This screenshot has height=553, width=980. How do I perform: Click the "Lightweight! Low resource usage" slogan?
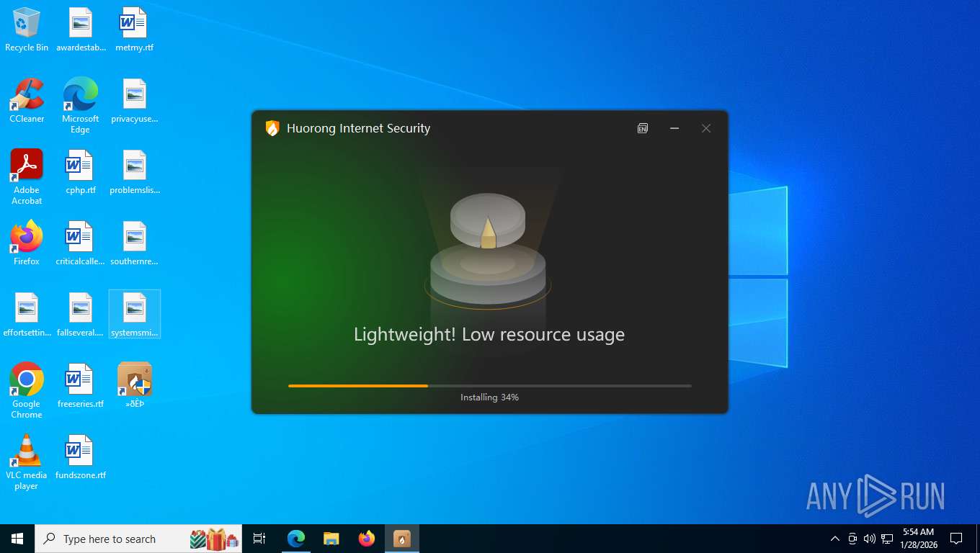point(489,335)
